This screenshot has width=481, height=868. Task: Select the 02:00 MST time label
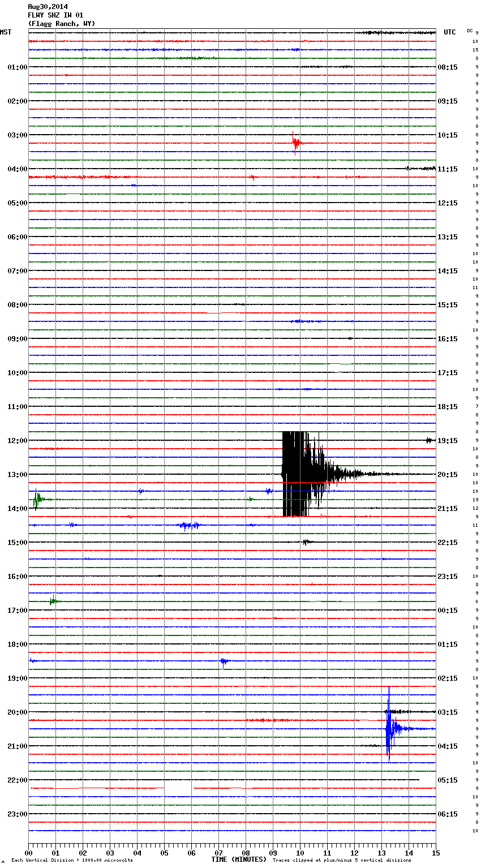18,101
